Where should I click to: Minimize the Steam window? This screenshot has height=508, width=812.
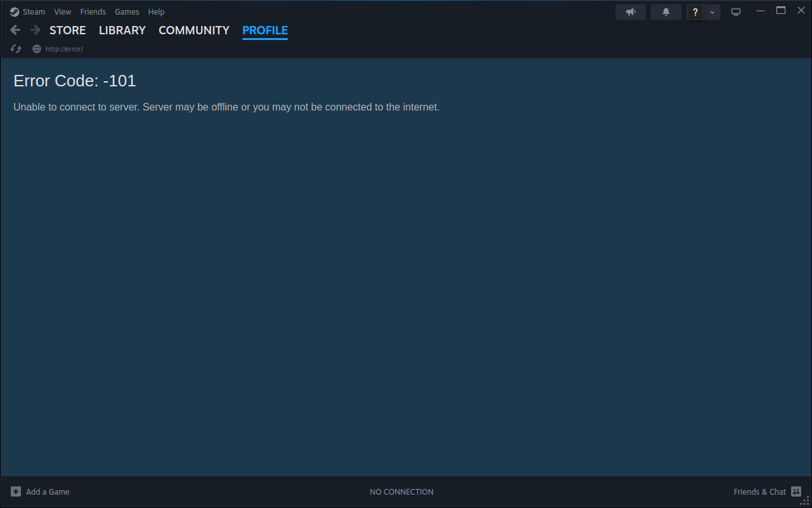click(761, 11)
